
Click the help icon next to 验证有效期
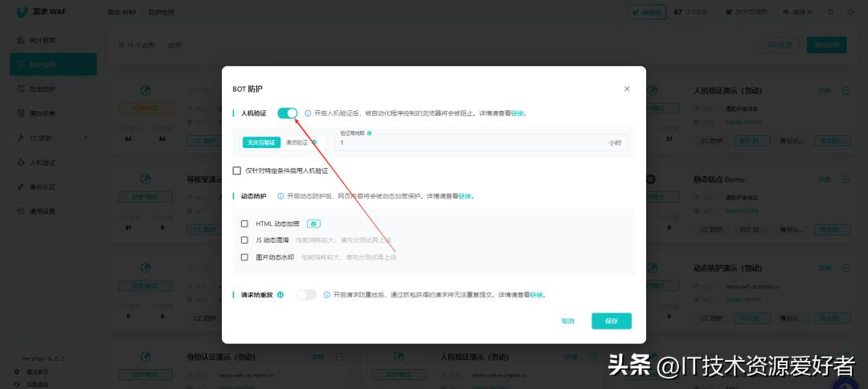[x=369, y=133]
